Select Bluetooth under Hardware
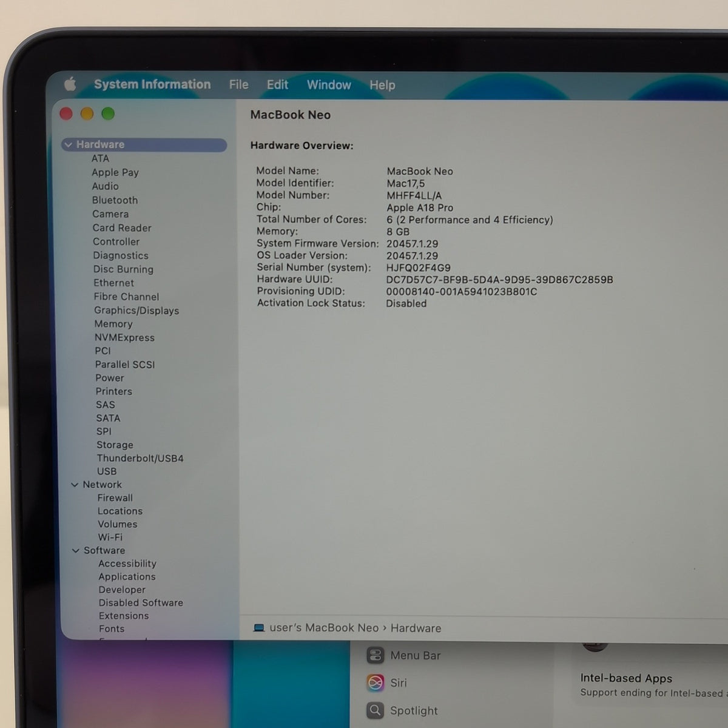The height and width of the screenshot is (728, 728). point(115,200)
